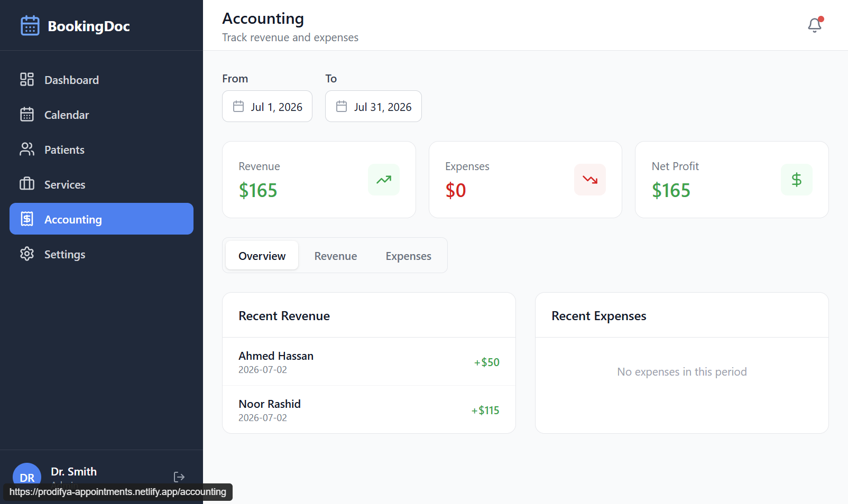This screenshot has height=504, width=848.
Task: Click the 'No expenses in this period' message
Action: point(682,372)
